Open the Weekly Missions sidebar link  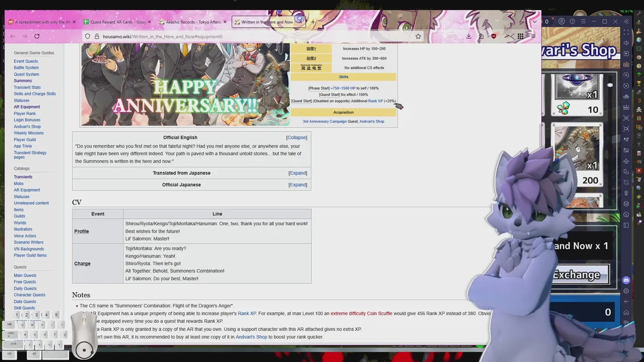[29, 133]
